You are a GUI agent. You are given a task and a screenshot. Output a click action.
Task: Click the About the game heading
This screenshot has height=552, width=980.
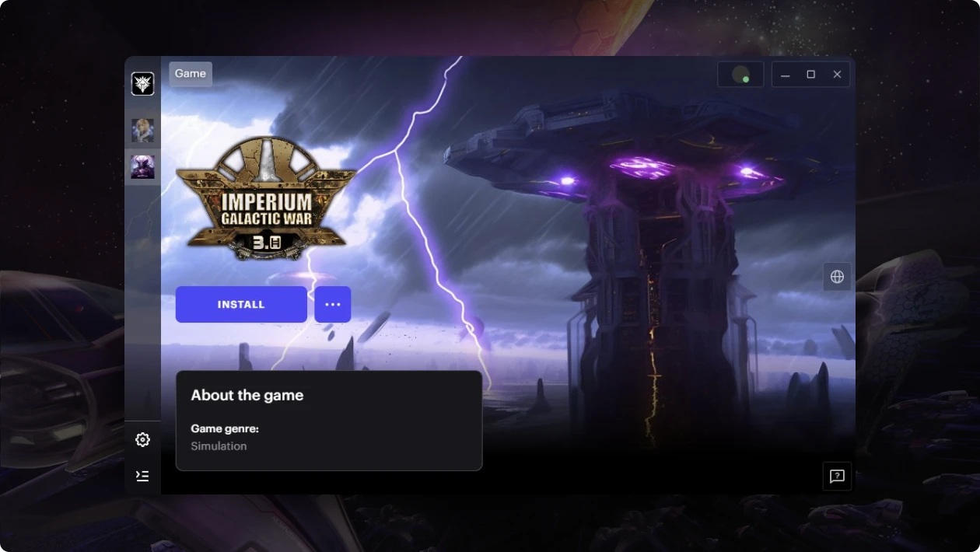pos(247,395)
